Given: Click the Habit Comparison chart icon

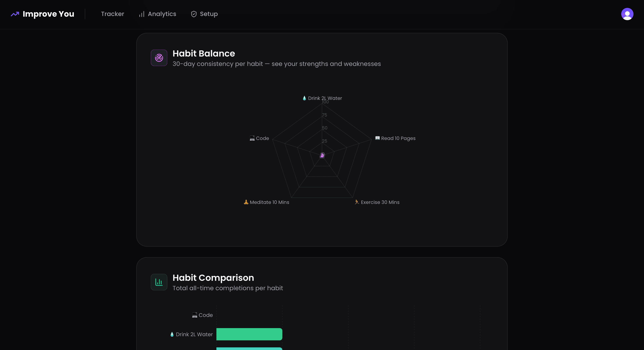Looking at the screenshot, I should [159, 282].
